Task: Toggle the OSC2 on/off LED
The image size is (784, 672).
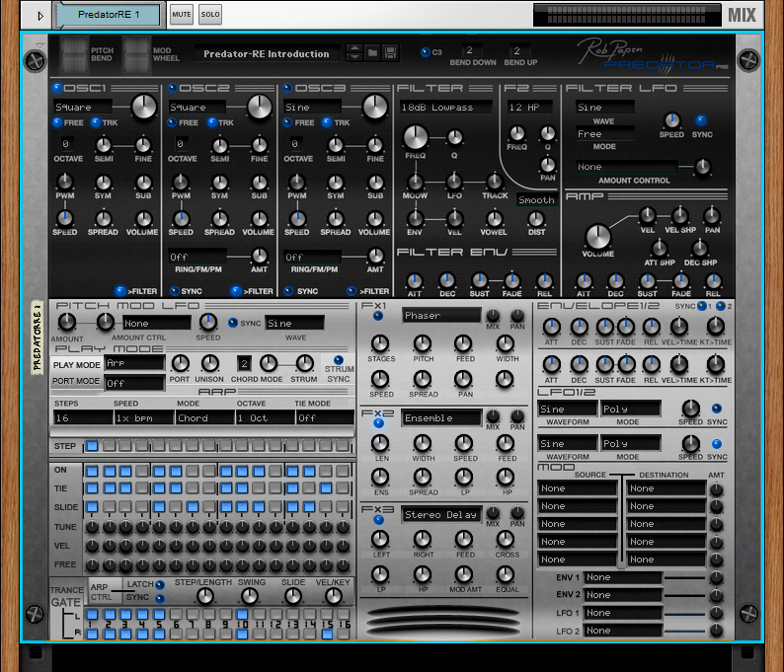Action: 173,88
